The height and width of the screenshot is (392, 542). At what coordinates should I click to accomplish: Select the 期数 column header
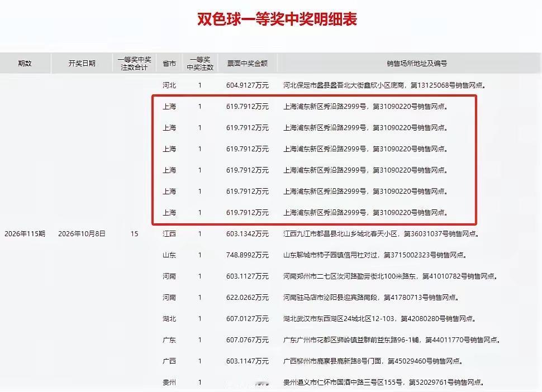click(25, 63)
